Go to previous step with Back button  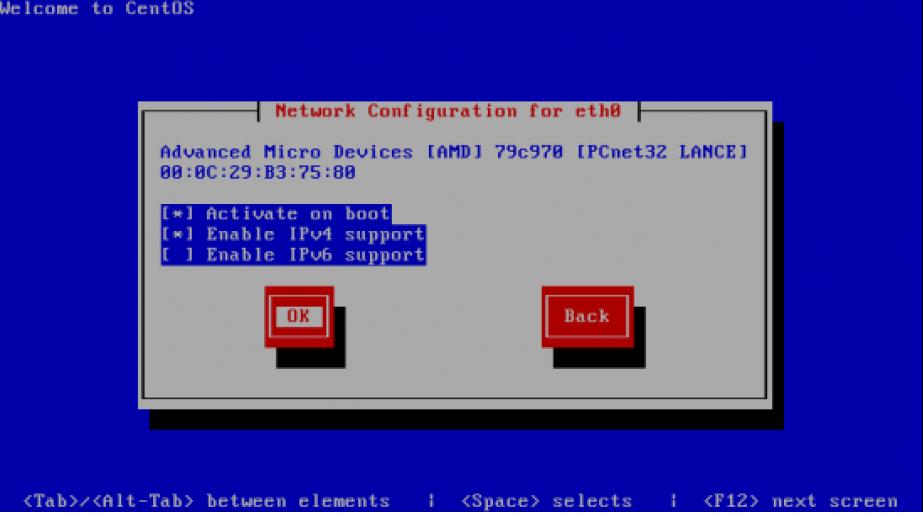pyautogui.click(x=587, y=317)
